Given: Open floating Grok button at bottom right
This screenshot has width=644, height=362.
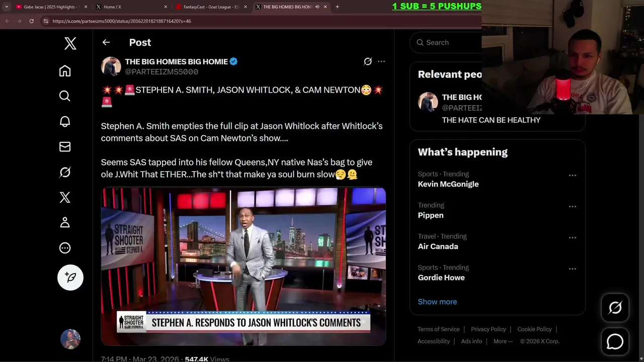Looking at the screenshot, I should click(x=615, y=308).
